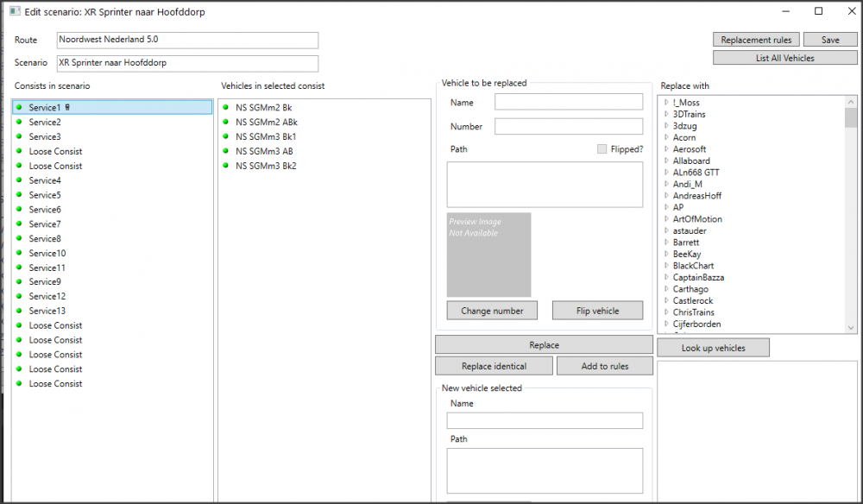Click the Replace with list scrollbar down arrow
This screenshot has height=504, width=863.
[x=851, y=328]
